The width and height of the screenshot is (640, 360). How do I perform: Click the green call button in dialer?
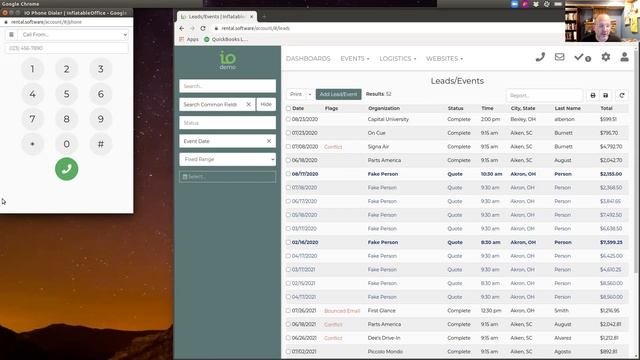(67, 169)
